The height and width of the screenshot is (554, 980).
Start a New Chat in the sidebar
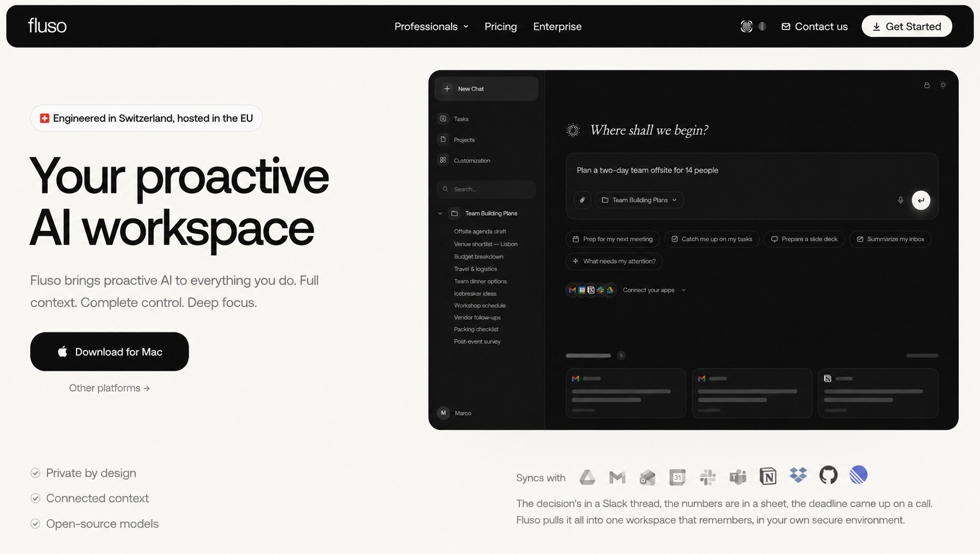(486, 89)
